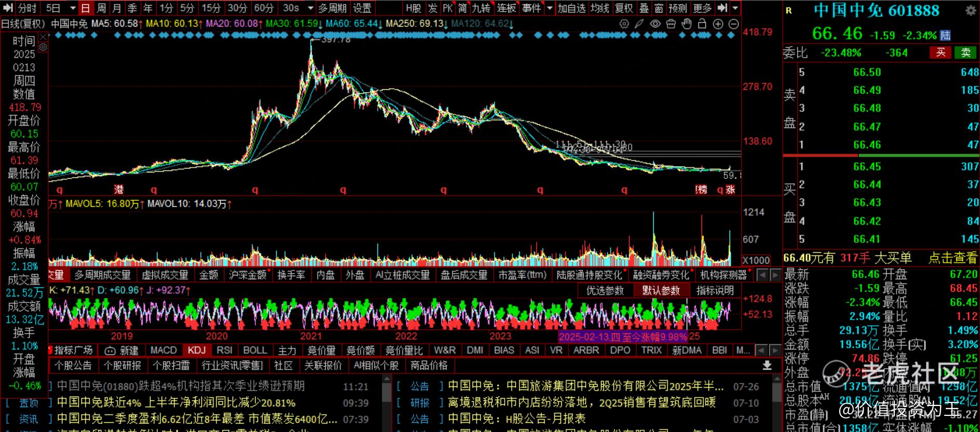Image resolution: width=980 pixels, height=432 pixels.
Task: Toggle 简 simplified view
Action: [463, 8]
